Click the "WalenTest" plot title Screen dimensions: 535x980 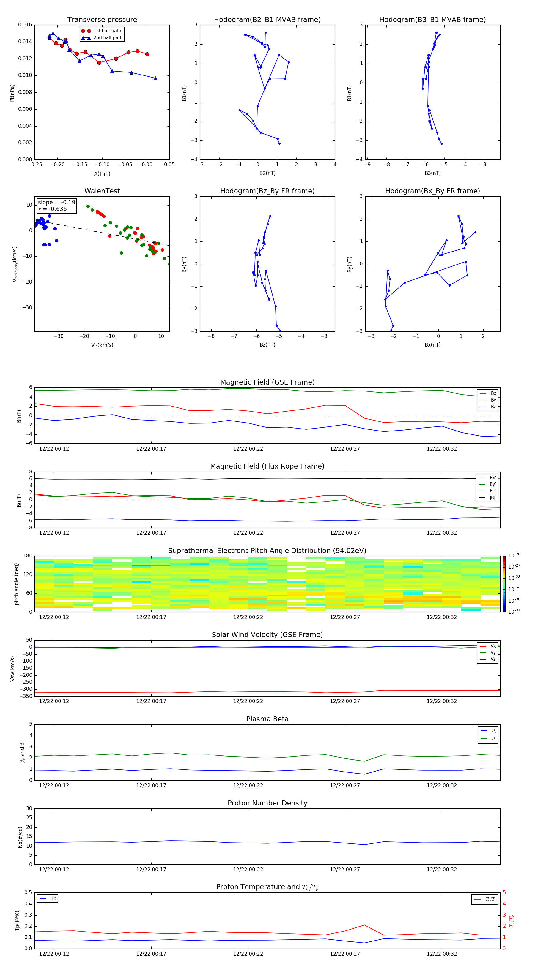(102, 191)
